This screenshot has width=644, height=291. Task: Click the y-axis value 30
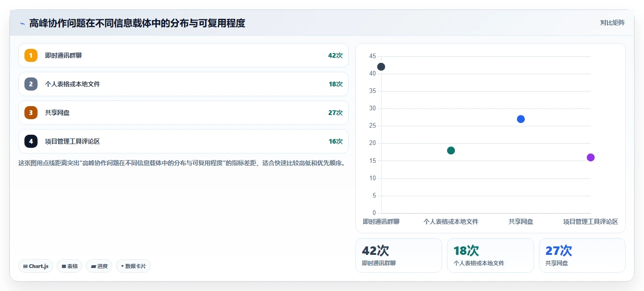click(373, 108)
